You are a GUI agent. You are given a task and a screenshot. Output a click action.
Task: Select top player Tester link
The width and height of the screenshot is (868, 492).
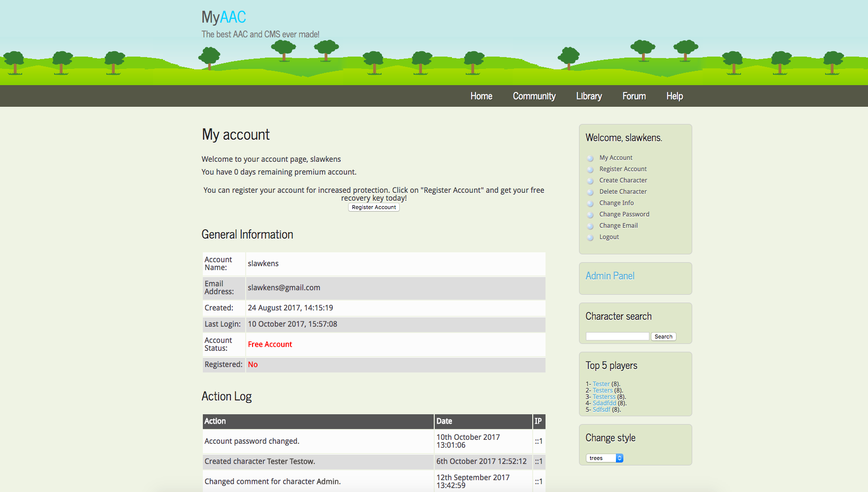coord(601,384)
